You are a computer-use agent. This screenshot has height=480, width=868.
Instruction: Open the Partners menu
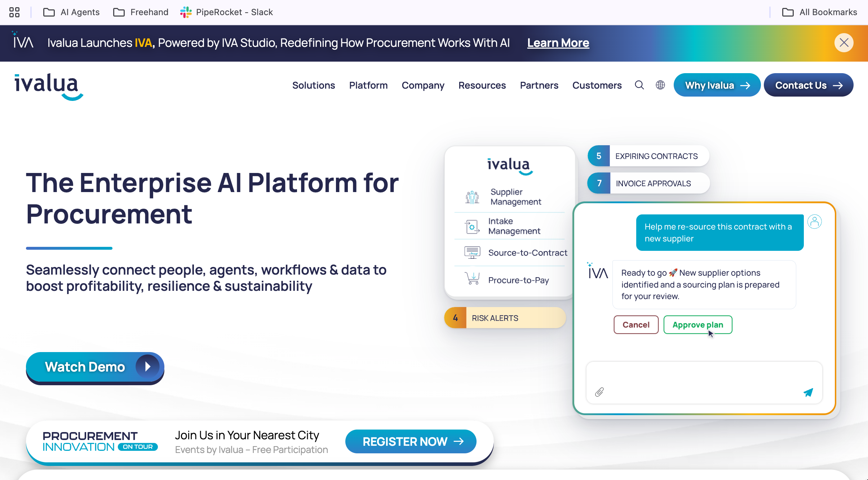point(539,85)
